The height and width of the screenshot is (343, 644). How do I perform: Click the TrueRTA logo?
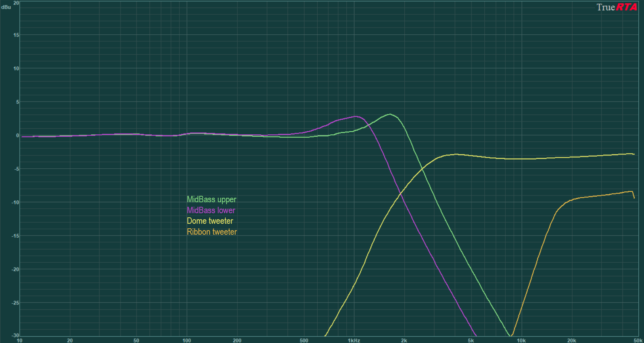point(616,7)
